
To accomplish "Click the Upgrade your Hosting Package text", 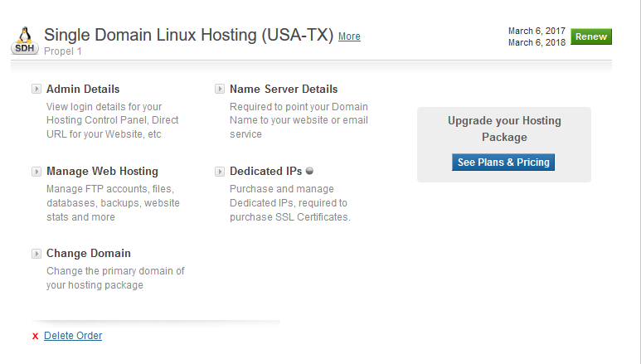I will [x=504, y=129].
